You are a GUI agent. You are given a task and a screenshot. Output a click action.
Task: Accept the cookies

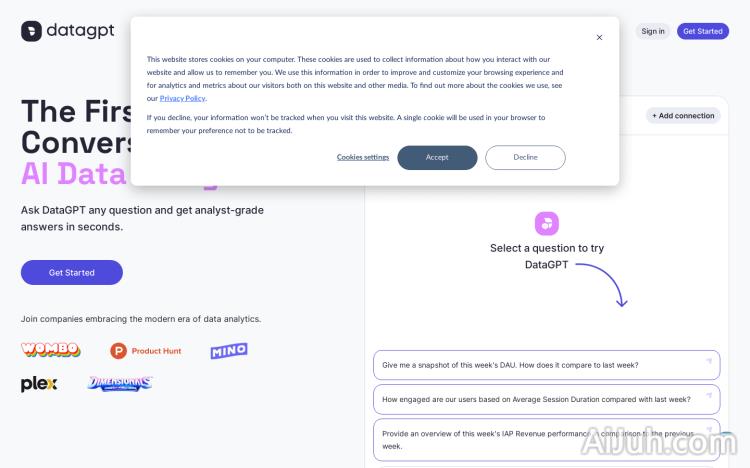coord(437,157)
